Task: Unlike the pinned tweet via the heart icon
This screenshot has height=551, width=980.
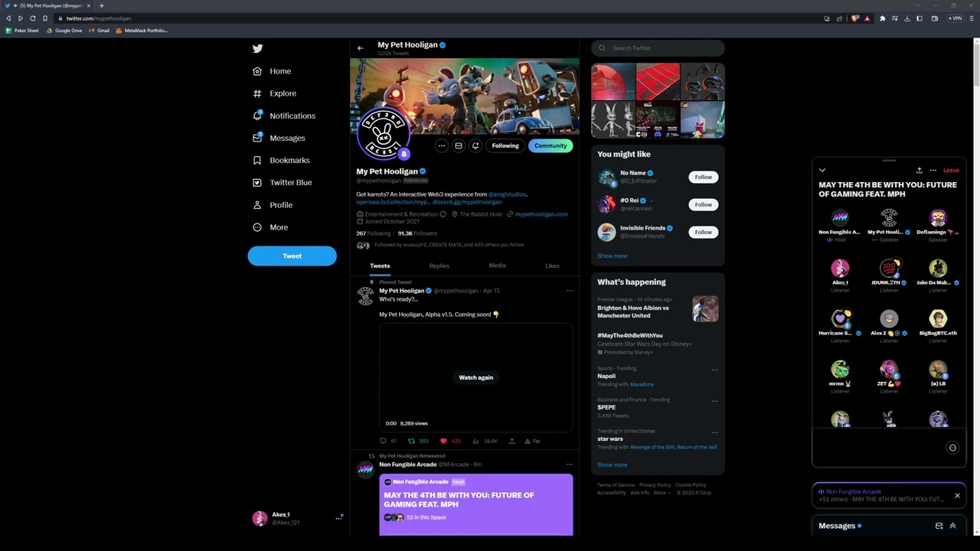Action: pos(443,441)
